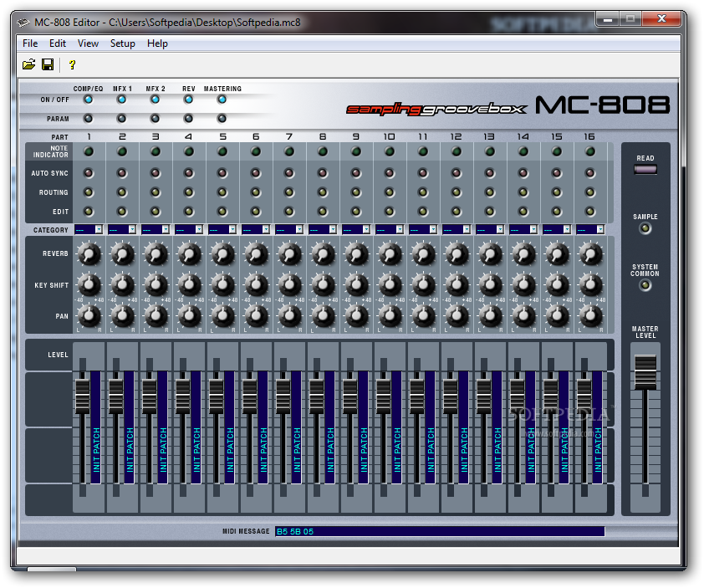Image resolution: width=704 pixels, height=588 pixels.
Task: Click the NOTE INDICATOR light for part 3
Action: tap(156, 152)
